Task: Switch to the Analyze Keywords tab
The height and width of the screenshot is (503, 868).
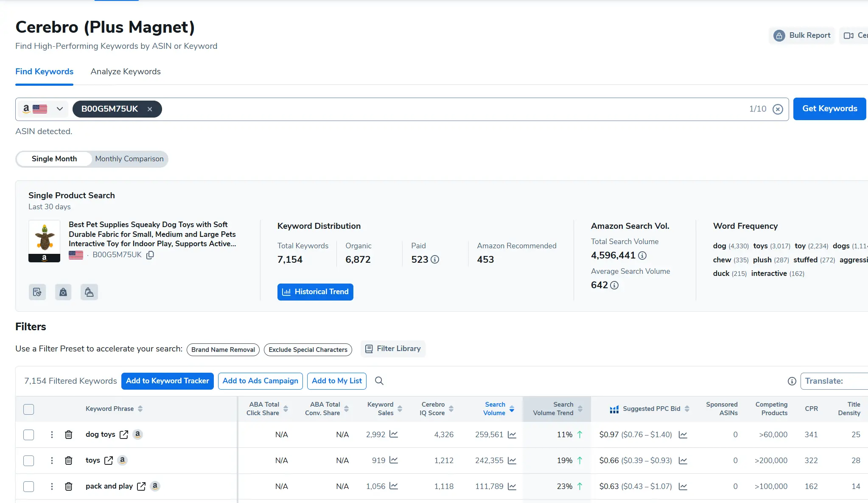Action: click(x=125, y=71)
